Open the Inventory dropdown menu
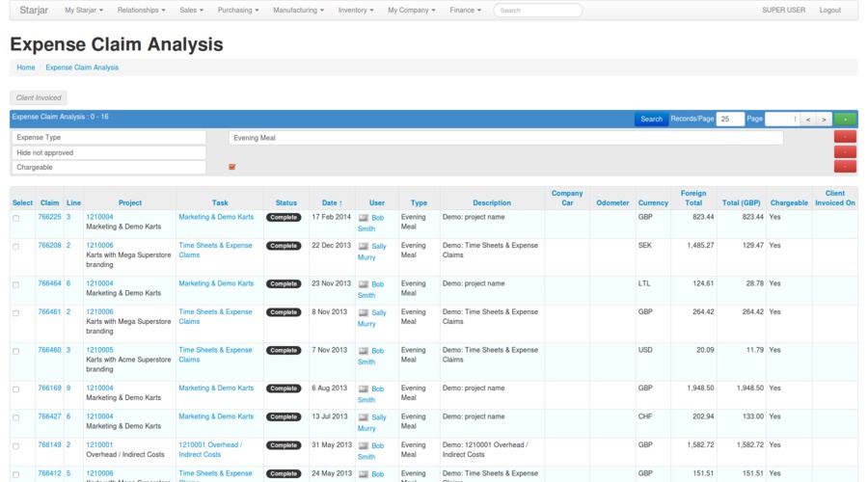Image resolution: width=868 pixels, height=482 pixels. pos(355,10)
